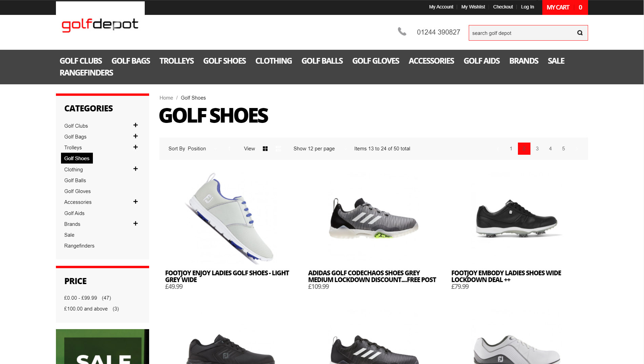Go to page 3
Screen dimensions: 644x364
coord(537,149)
